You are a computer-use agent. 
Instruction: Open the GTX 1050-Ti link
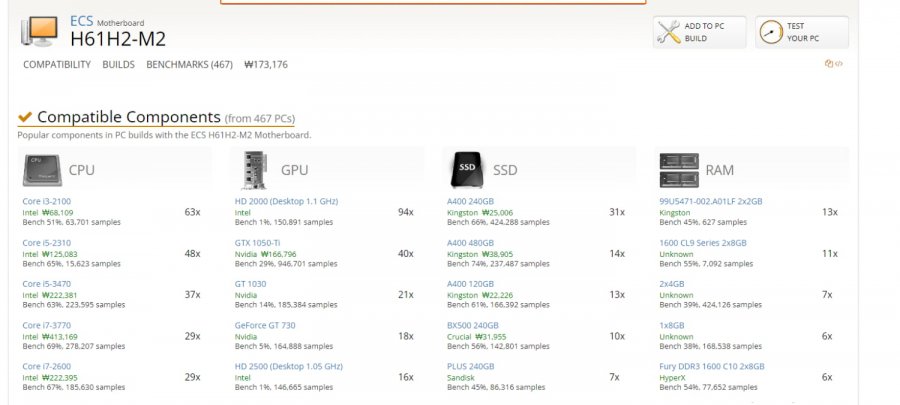tap(257, 243)
